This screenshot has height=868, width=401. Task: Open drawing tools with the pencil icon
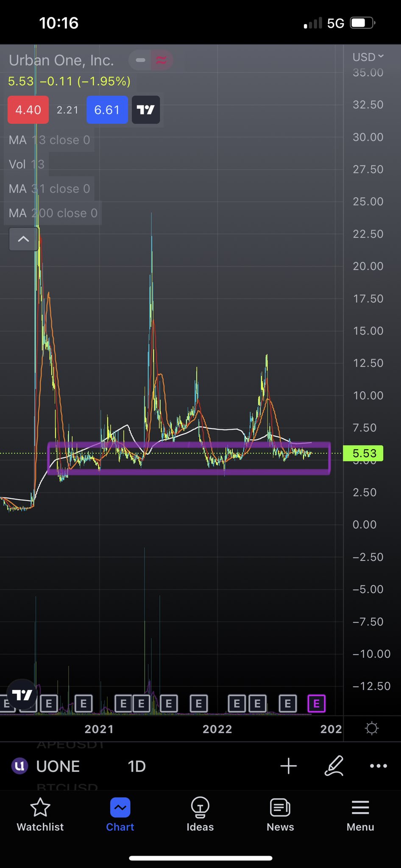[x=334, y=766]
